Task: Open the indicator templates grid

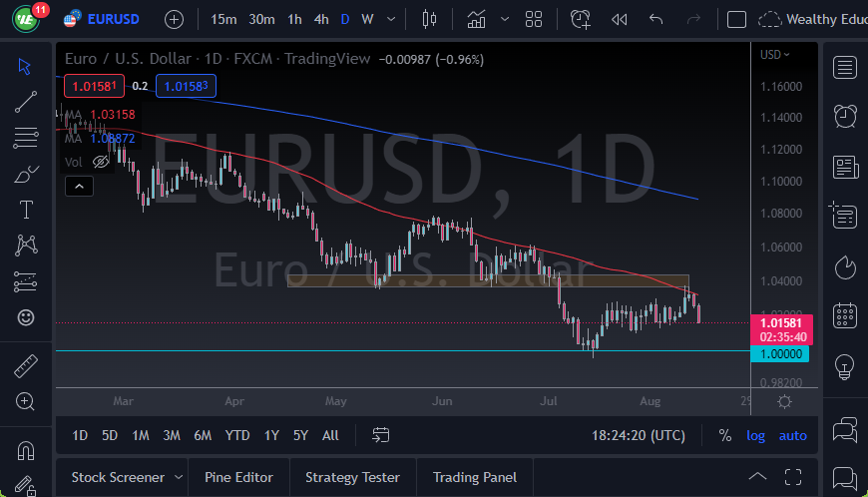Action: pyautogui.click(x=534, y=20)
